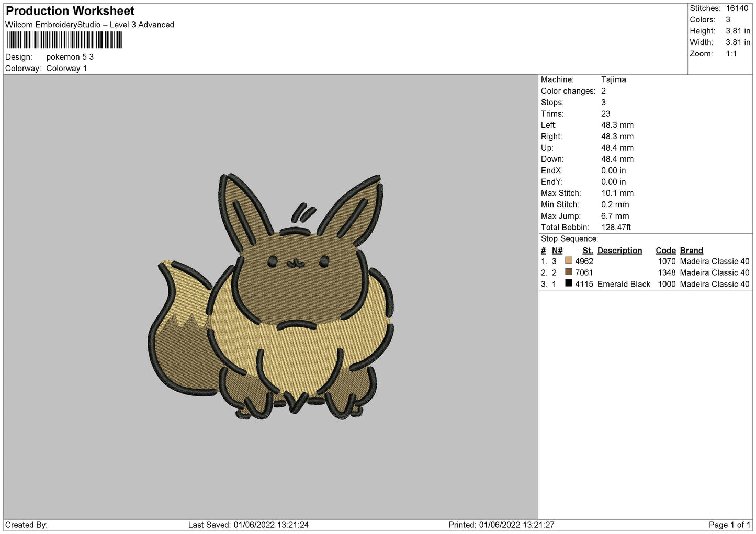Click the Trims value '23'
The height and width of the screenshot is (534, 756).
pos(606,113)
